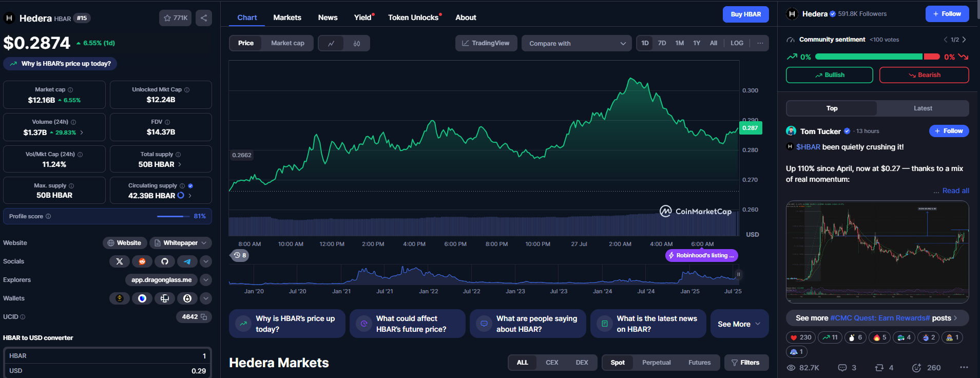This screenshot has height=378, width=980.
Task: Copy the UCID 4642 value
Action: pos(204,317)
